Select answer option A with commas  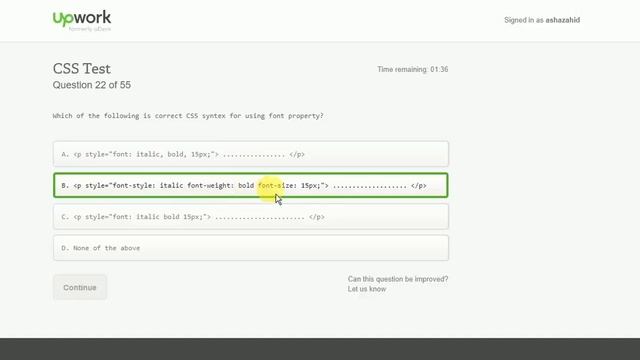coord(251,154)
